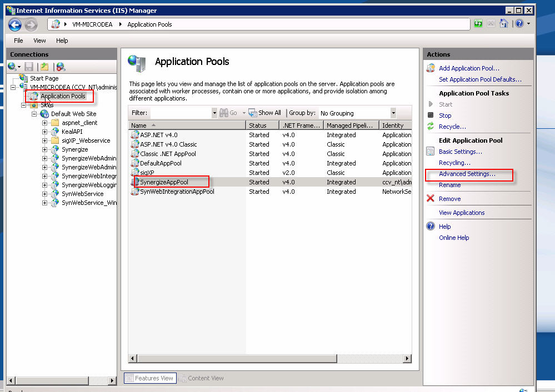Switch to the Features View tab

point(150,378)
